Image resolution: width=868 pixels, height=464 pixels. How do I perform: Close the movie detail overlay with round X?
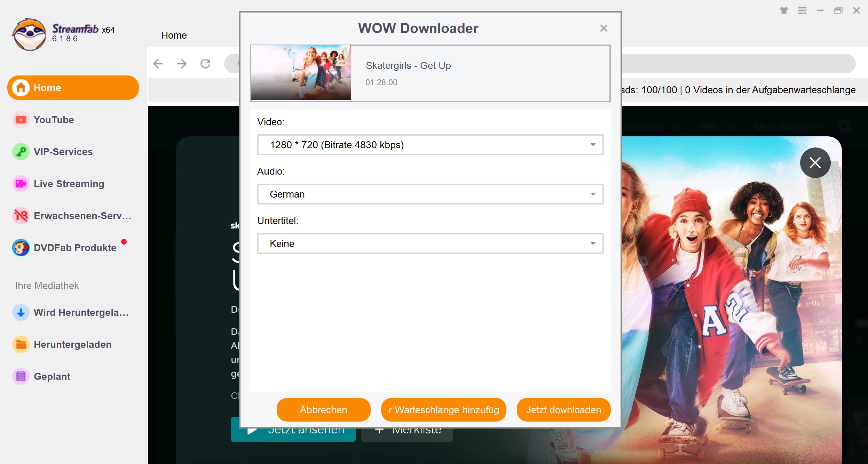pyautogui.click(x=815, y=163)
